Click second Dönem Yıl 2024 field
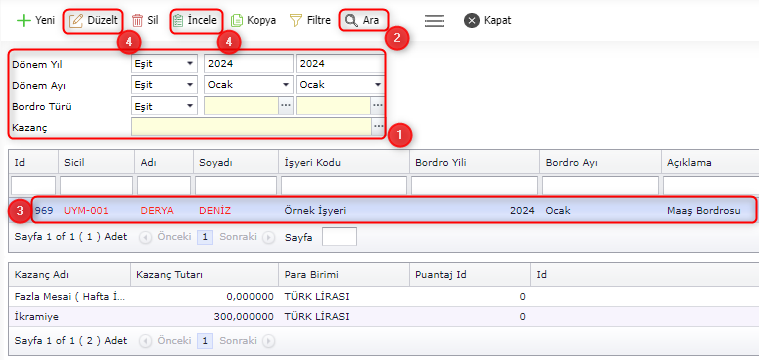 (340, 63)
